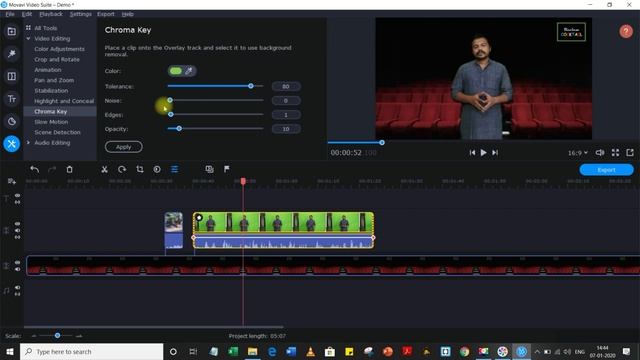
Task: Click the Tolerance slider handle
Action: (x=251, y=86)
